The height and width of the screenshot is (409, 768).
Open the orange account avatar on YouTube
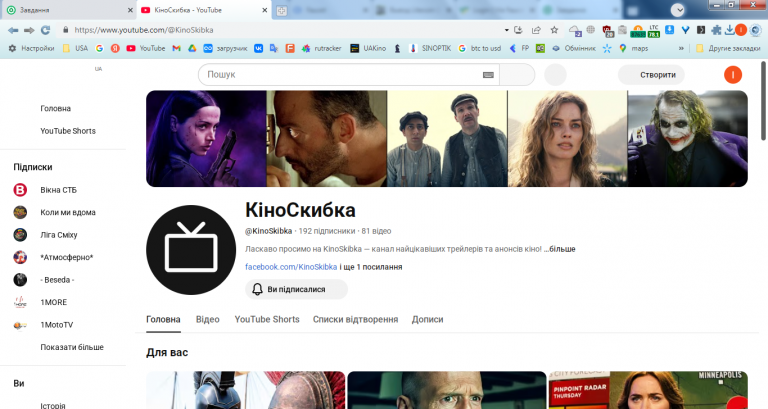pyautogui.click(x=733, y=75)
